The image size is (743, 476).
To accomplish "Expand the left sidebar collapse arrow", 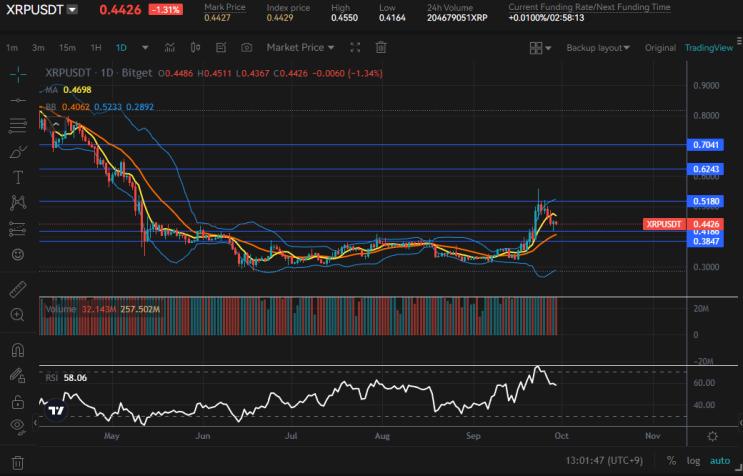I will [35, 422].
